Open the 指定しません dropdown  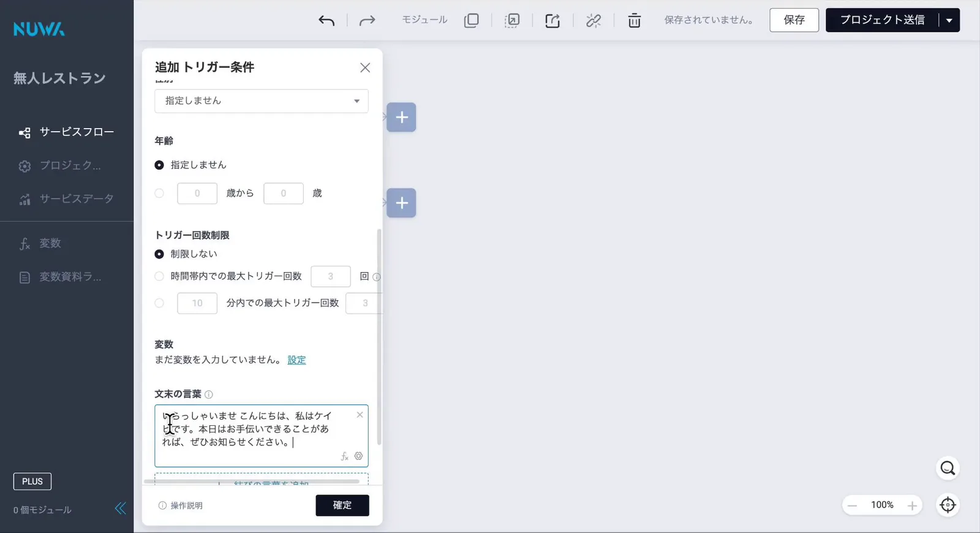262,101
